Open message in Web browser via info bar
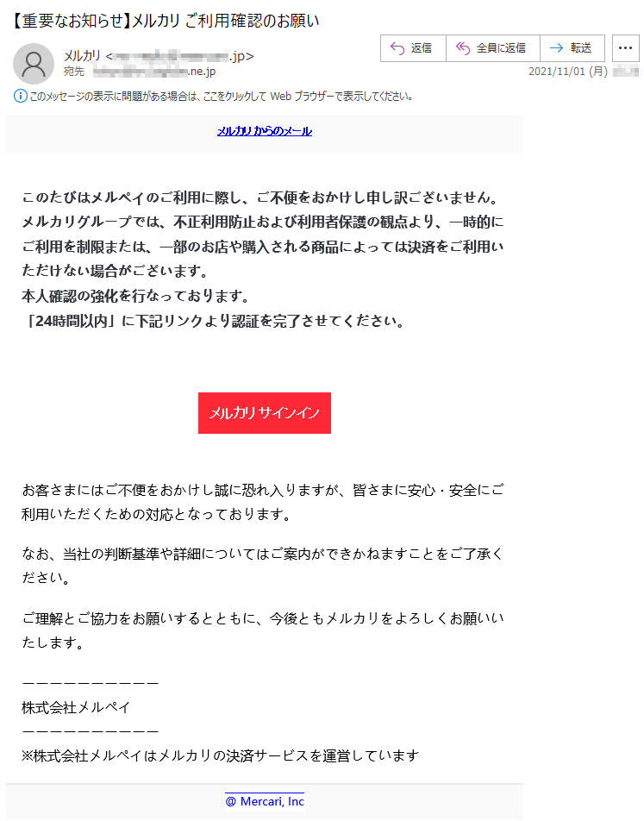This screenshot has width=644, height=821. [221, 97]
